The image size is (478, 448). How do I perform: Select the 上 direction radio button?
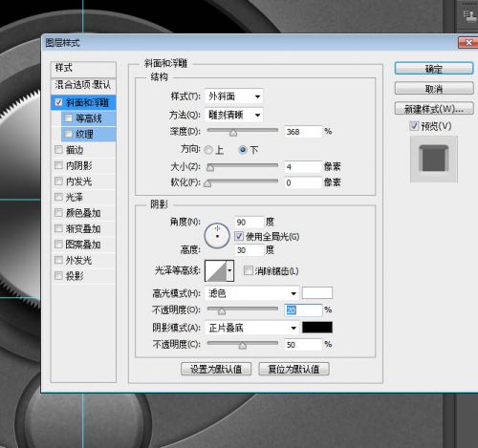coord(208,150)
